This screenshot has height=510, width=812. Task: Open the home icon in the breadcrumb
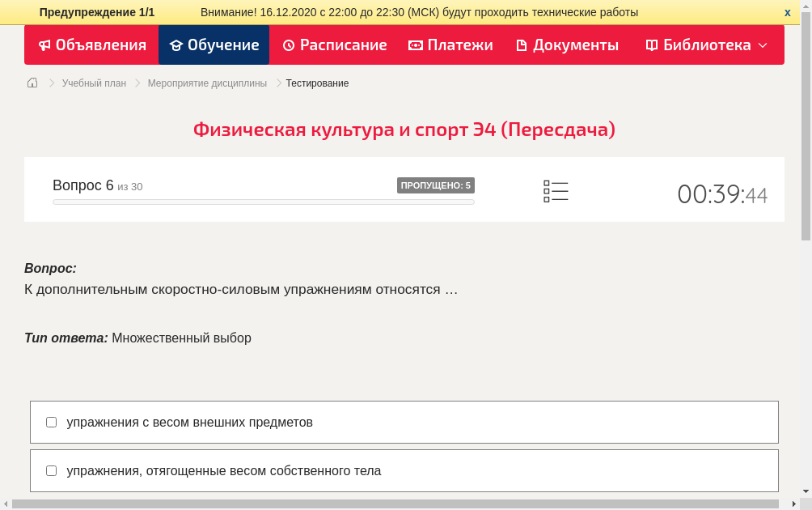coord(32,82)
